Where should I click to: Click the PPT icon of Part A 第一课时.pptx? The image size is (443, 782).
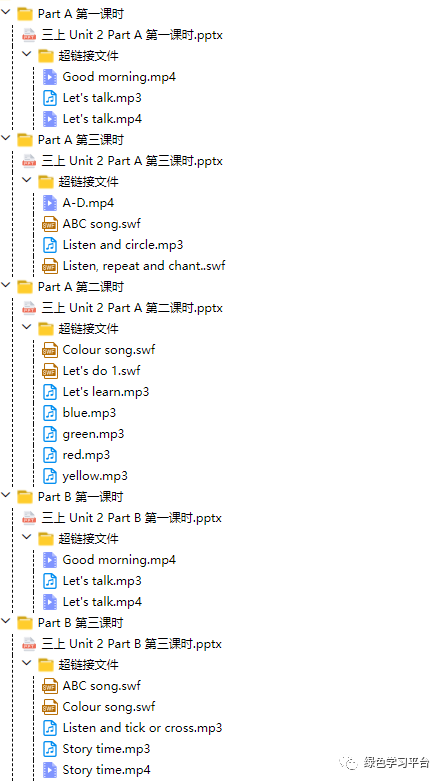click(29, 35)
